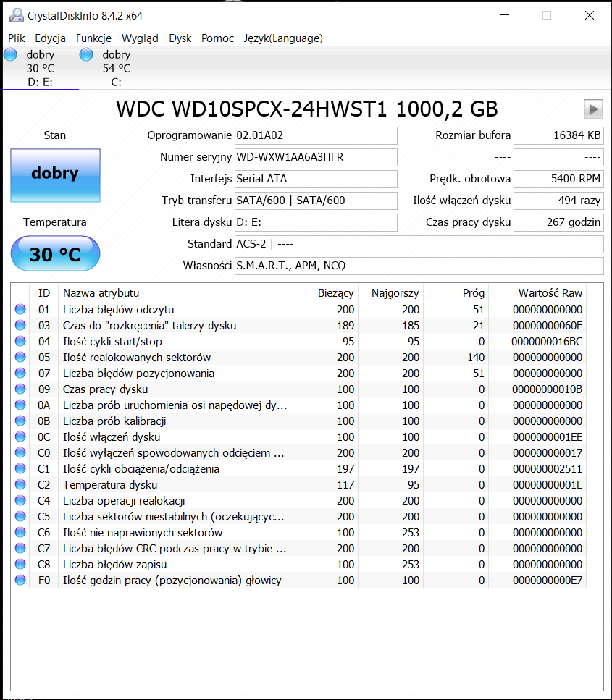
Task: Click status icon of attribute C1 row
Action: coord(20,468)
